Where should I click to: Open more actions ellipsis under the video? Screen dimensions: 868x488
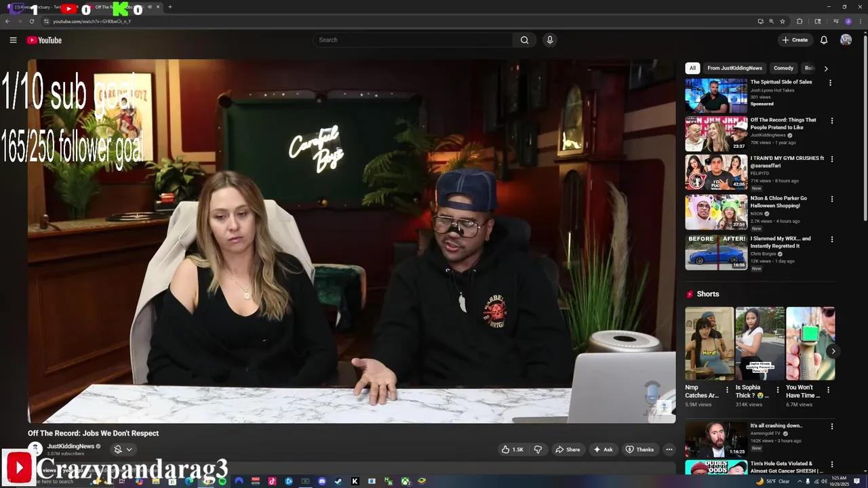(x=669, y=449)
